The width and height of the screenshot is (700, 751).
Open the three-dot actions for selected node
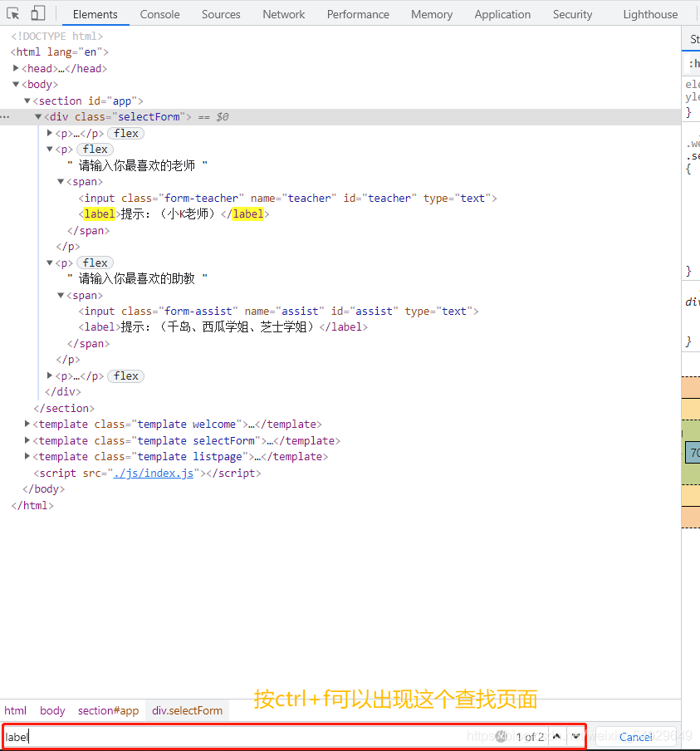click(5, 117)
